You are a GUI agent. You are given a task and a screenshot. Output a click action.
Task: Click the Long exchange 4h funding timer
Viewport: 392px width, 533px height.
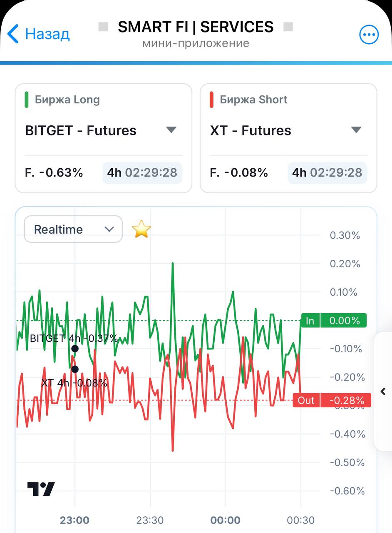[x=142, y=172]
